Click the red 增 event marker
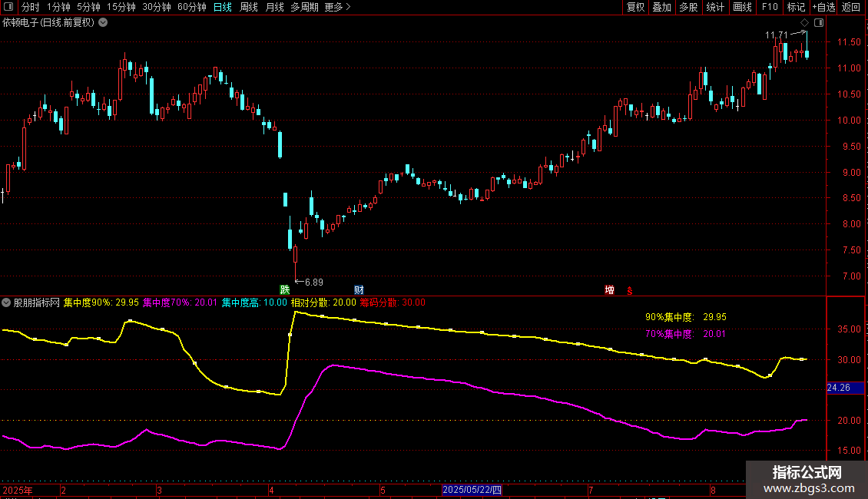This screenshot has height=499, width=868. point(609,290)
